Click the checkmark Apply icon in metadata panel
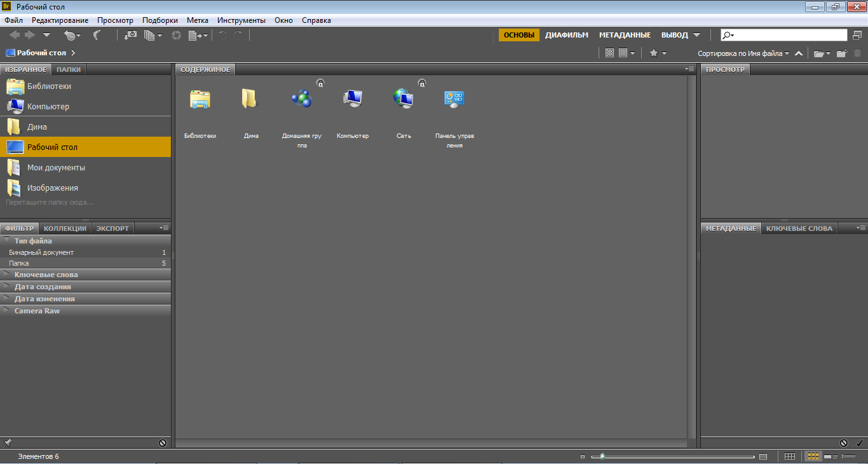The height and width of the screenshot is (464, 868). pos(859,443)
